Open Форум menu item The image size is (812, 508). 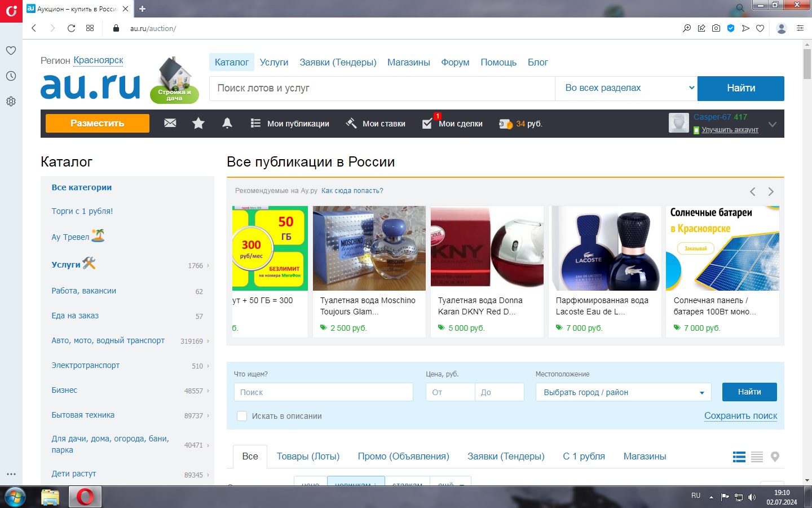click(x=455, y=62)
